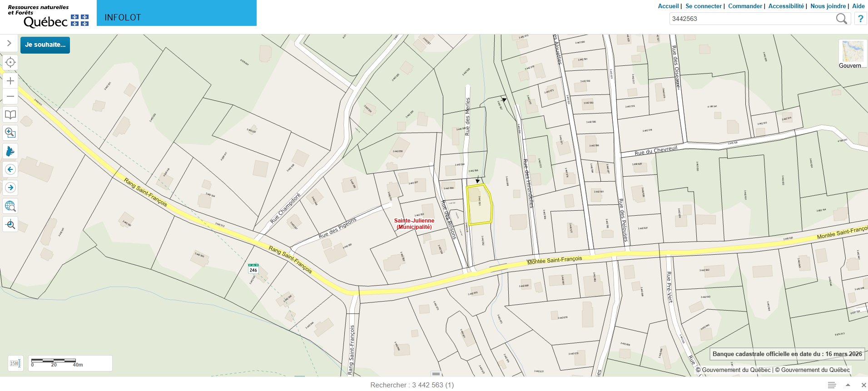Switch basemap via Gouvern... thumbnail
The width and height of the screenshot is (868, 391).
coord(853,54)
